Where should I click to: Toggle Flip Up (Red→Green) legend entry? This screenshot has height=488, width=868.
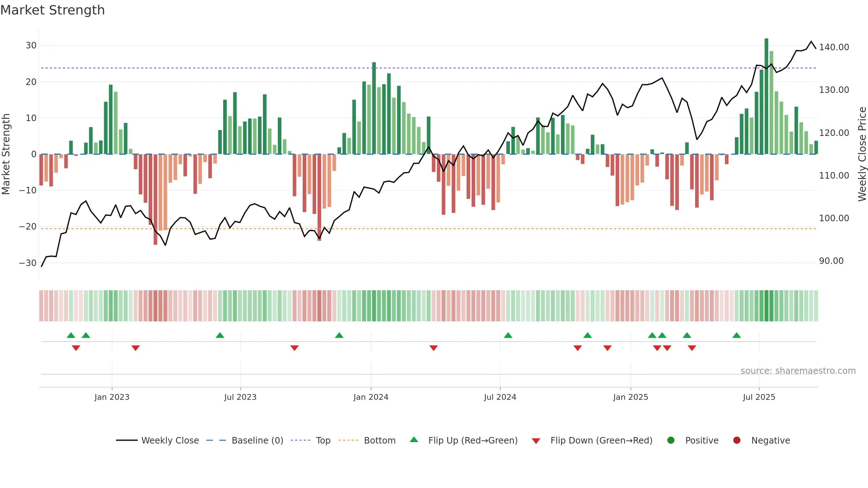(x=464, y=440)
